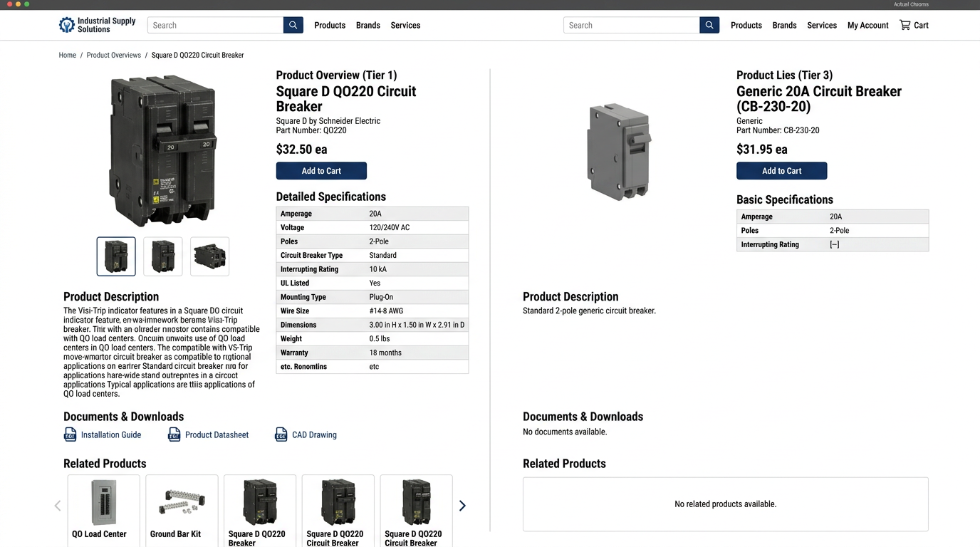Add Square D QO220 to cart

coord(321,171)
